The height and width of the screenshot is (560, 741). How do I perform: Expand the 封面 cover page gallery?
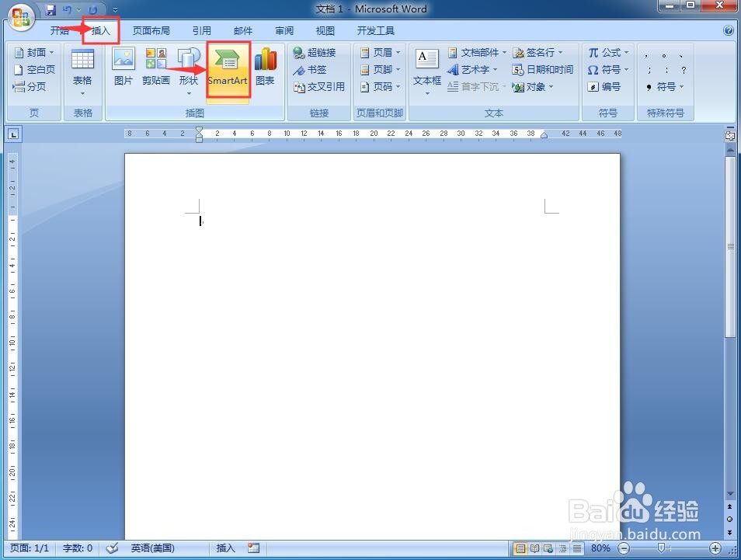[34, 53]
